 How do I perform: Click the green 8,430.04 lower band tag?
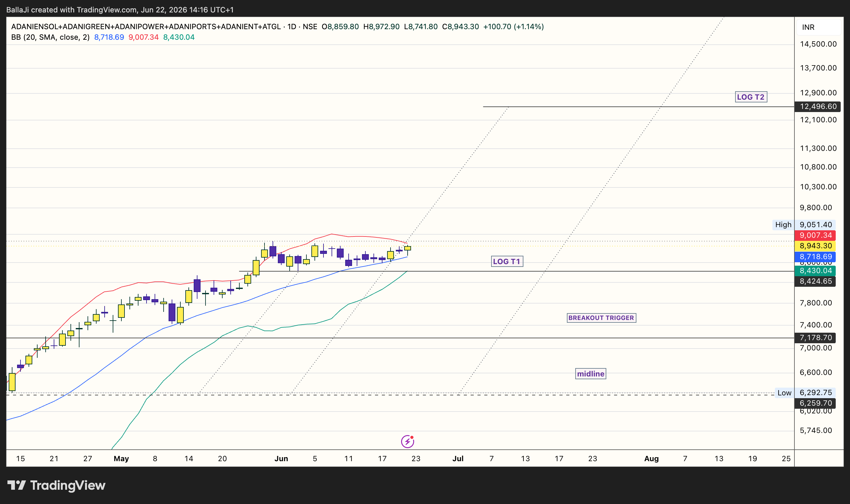(x=815, y=271)
